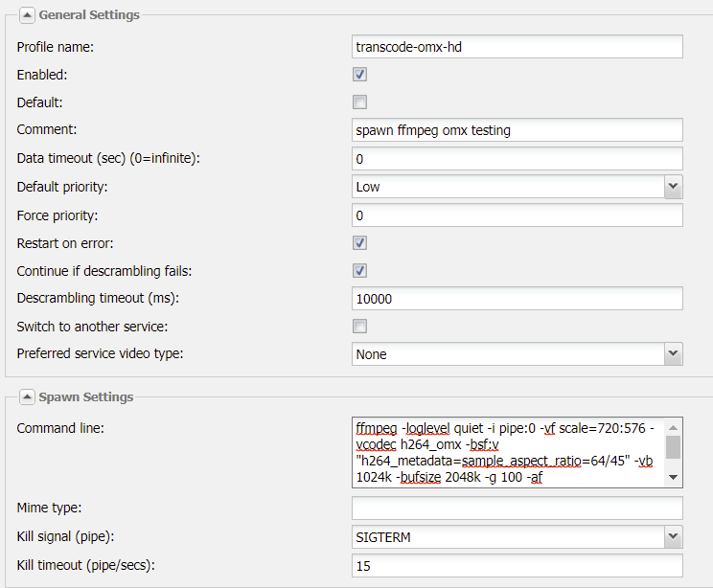713x588 pixels.
Task: Click the Profile name text field
Action: 517,47
